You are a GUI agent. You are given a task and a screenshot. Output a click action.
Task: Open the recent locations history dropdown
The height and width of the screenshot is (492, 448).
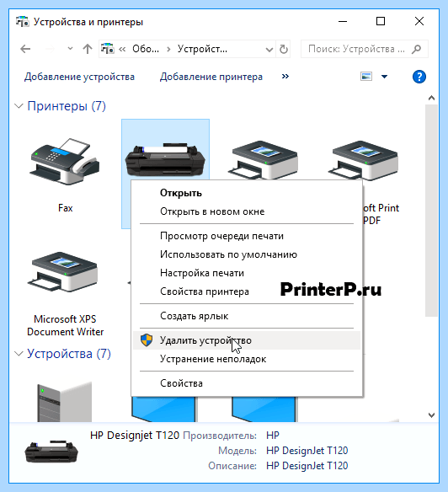point(70,49)
